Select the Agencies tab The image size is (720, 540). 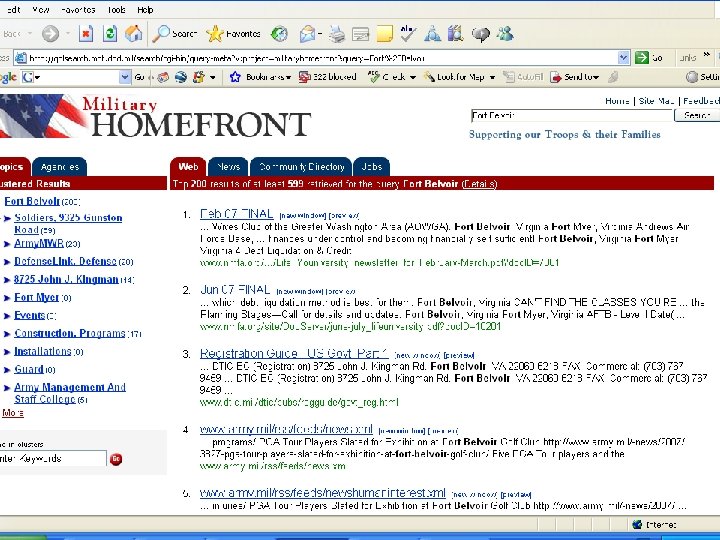(x=60, y=167)
